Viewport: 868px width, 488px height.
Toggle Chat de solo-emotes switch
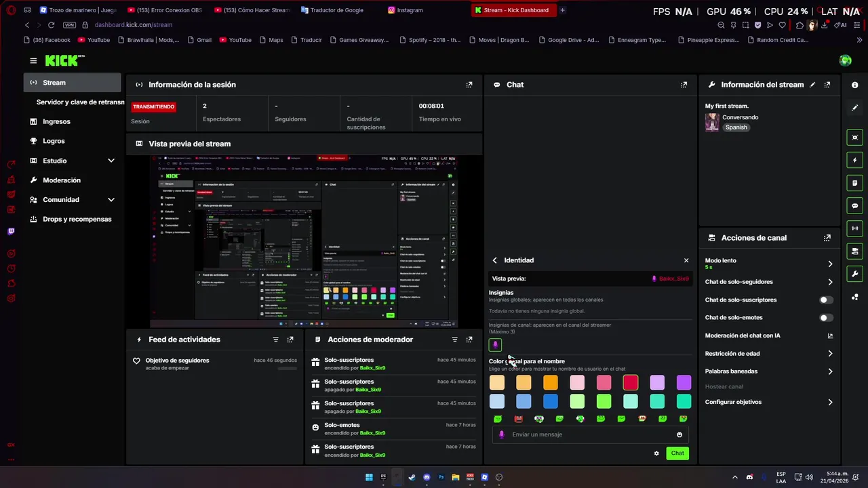pos(825,318)
